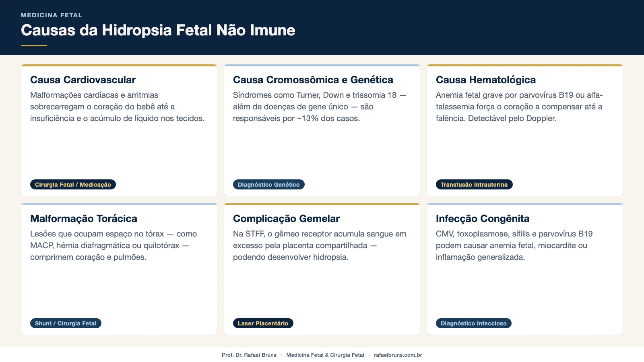Select the Causa Hematológica card title
The width and height of the screenshot is (644, 362).
tap(486, 80)
